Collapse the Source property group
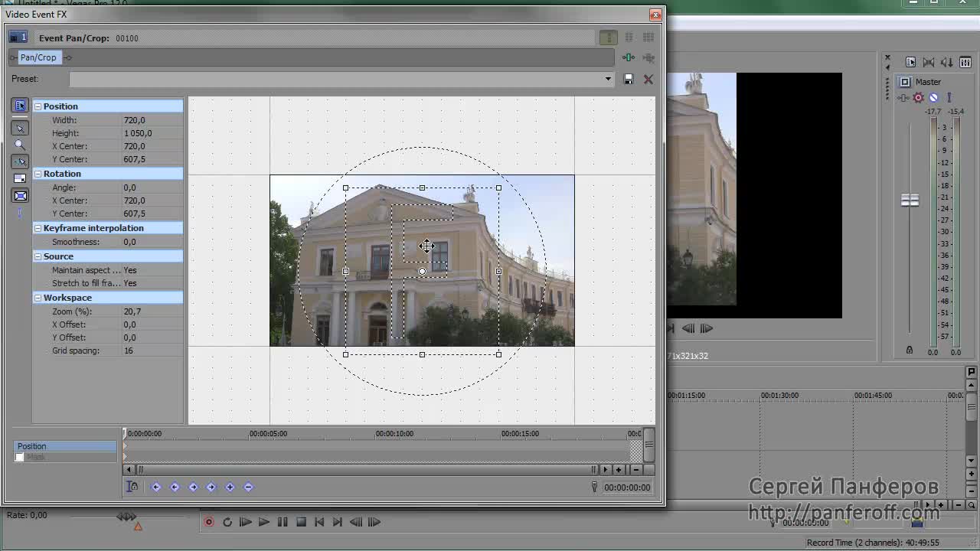The width and height of the screenshot is (980, 551). coord(38,256)
